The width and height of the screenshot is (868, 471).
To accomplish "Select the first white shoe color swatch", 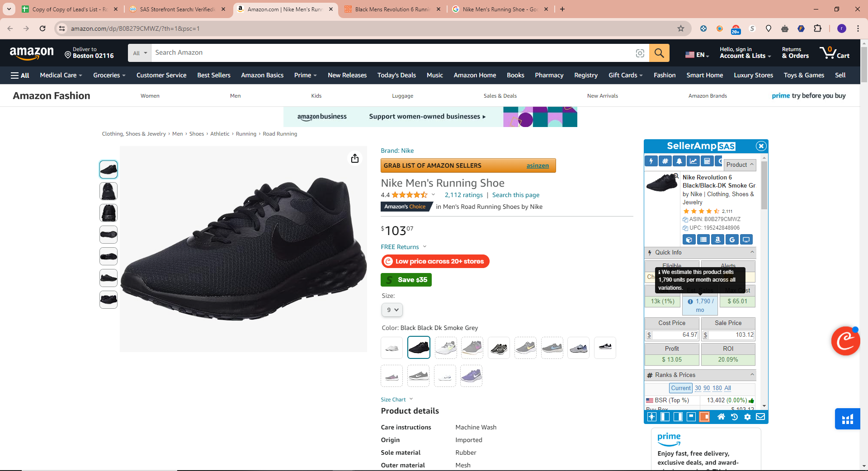I will tap(392, 348).
